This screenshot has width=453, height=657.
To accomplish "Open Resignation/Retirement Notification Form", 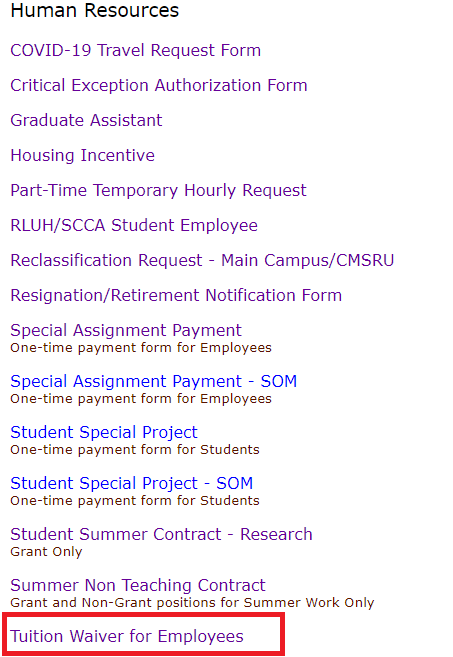I will (176, 295).
